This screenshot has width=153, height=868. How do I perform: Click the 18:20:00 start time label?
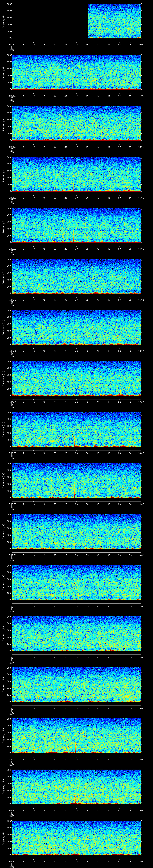pos(12,606)
